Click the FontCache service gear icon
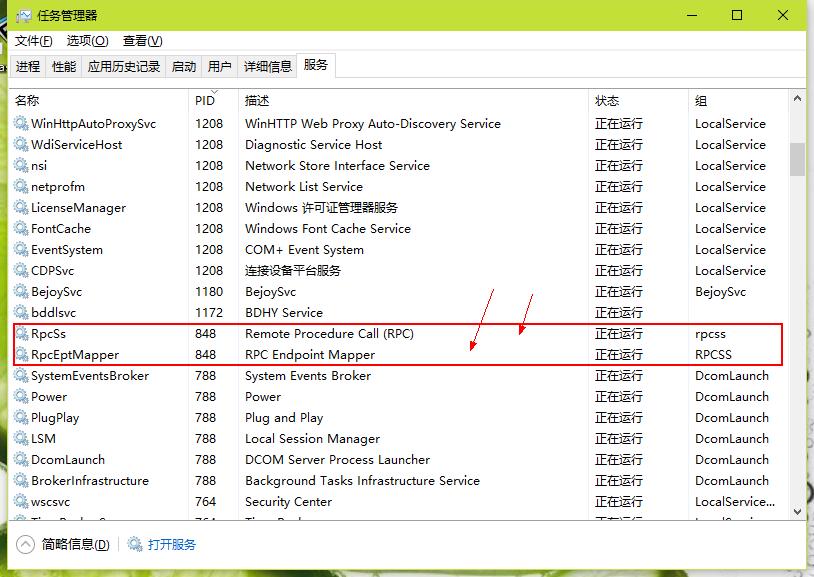This screenshot has width=814, height=577. [x=22, y=229]
